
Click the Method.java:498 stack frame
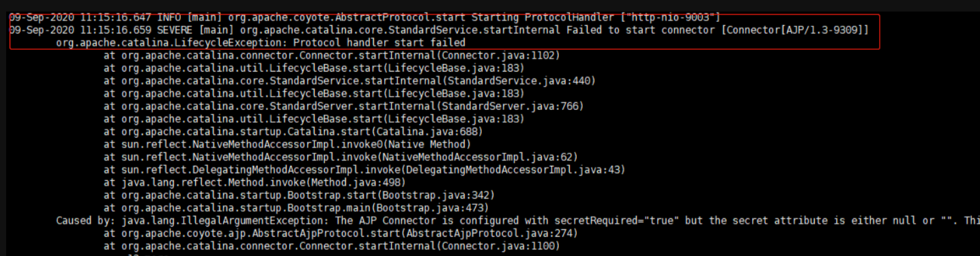(255, 182)
